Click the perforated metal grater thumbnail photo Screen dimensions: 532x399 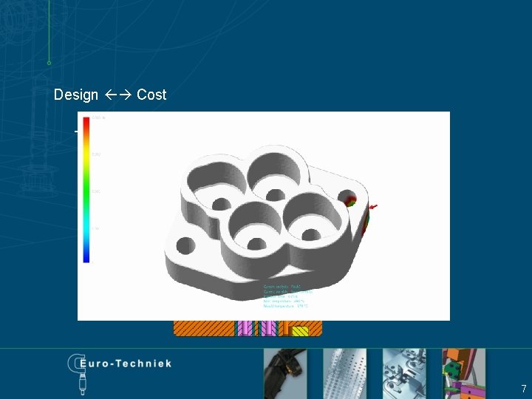[345, 374]
